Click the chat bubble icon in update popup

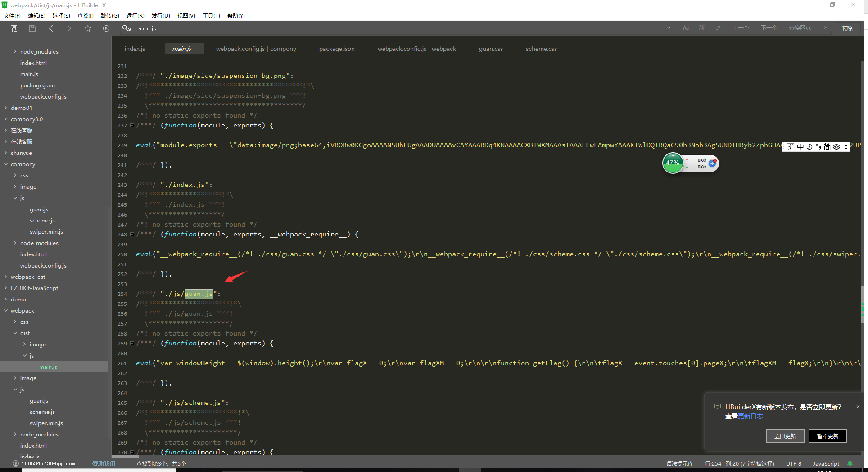click(717, 407)
